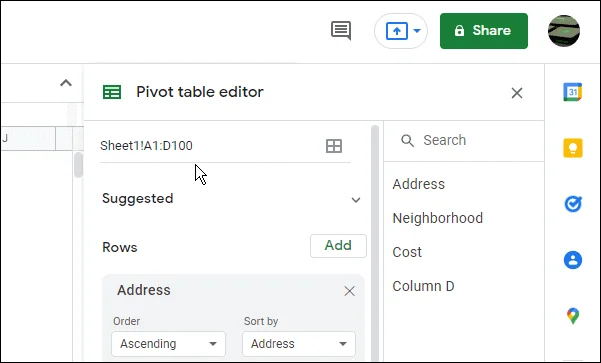The width and height of the screenshot is (601, 363).
Task: Remove the Address row field
Action: click(349, 291)
